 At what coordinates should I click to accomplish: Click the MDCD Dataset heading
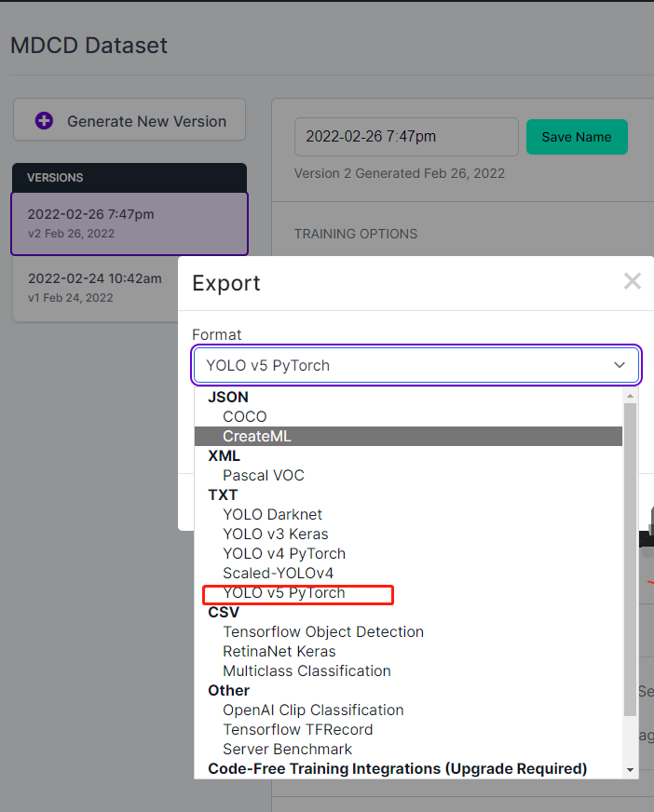coord(89,46)
